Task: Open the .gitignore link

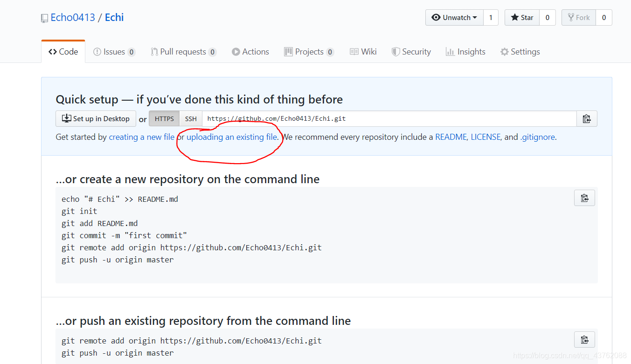Action: pyautogui.click(x=537, y=137)
